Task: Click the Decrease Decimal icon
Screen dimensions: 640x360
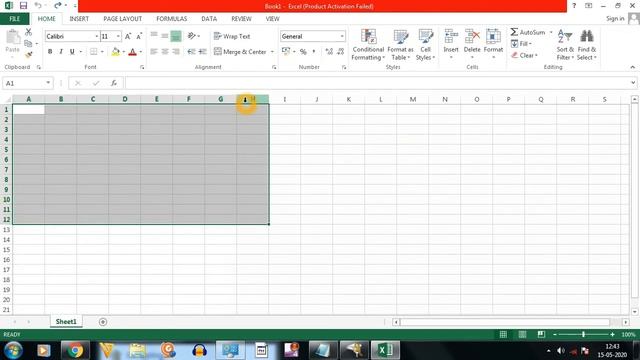Action: pos(340,51)
